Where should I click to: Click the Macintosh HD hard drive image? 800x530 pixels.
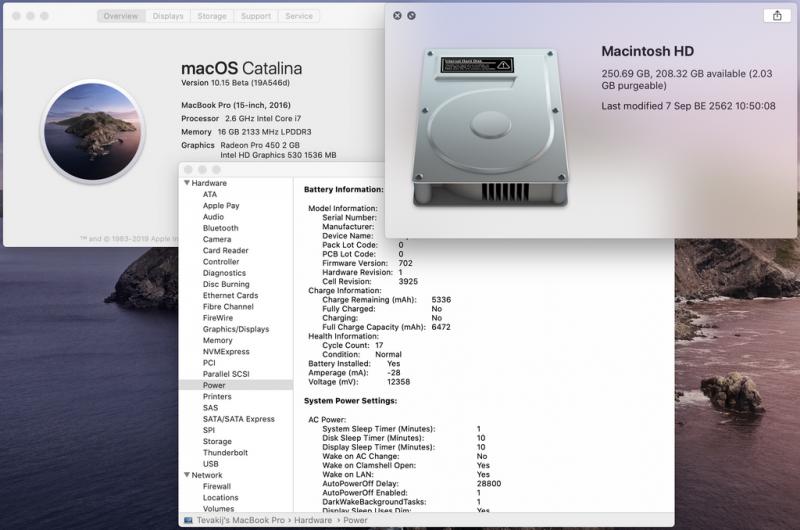tap(490, 128)
